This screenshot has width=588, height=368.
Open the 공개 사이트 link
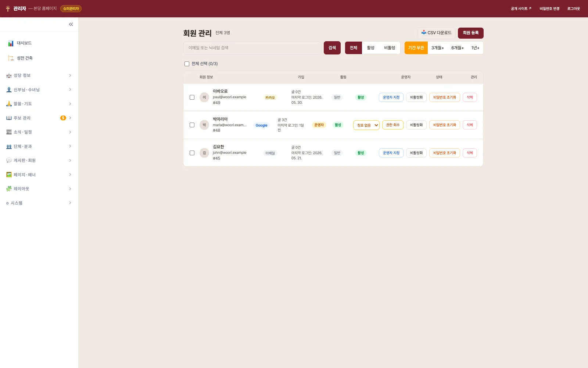pyautogui.click(x=521, y=8)
